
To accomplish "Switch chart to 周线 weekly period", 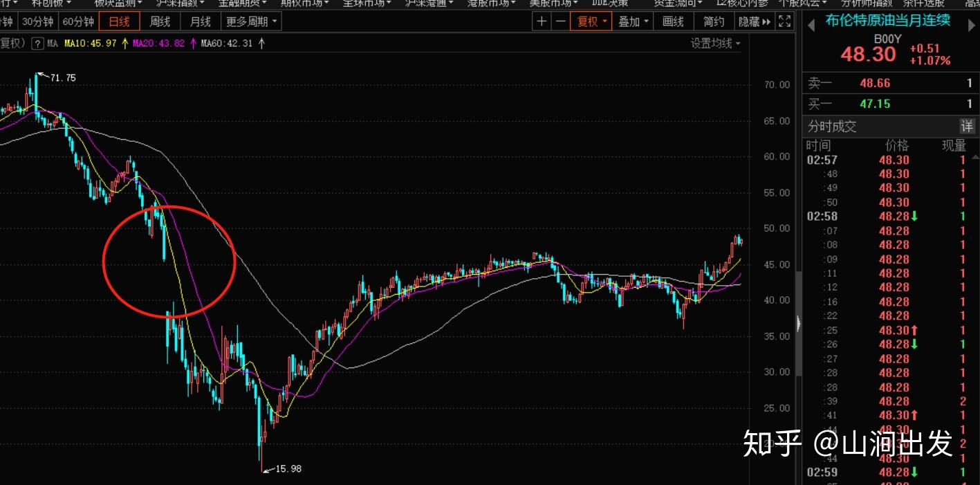I will click(x=160, y=21).
